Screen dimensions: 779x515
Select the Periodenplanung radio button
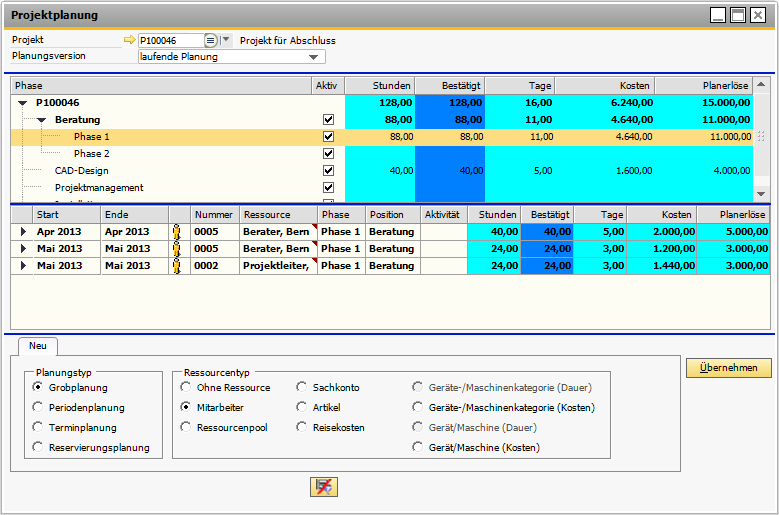[38, 408]
